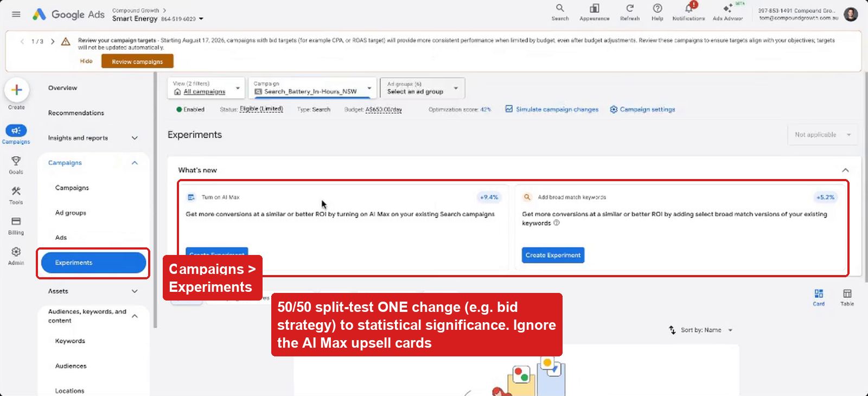
Task: Open the Goals trophy icon
Action: tap(16, 161)
